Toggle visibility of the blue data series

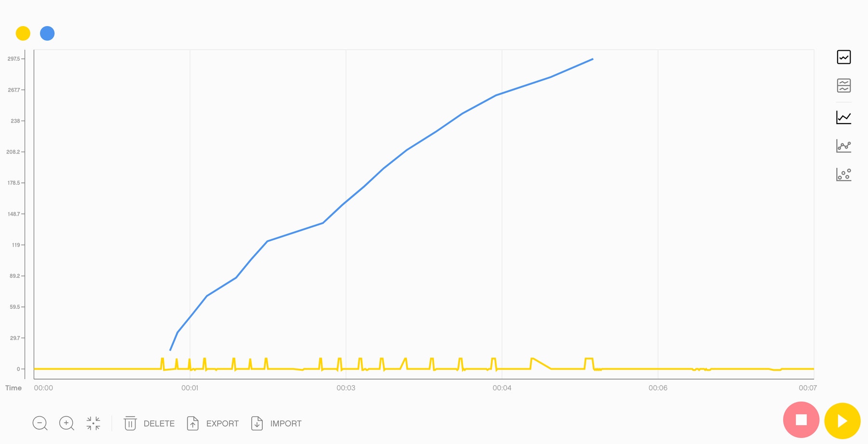pos(47,33)
